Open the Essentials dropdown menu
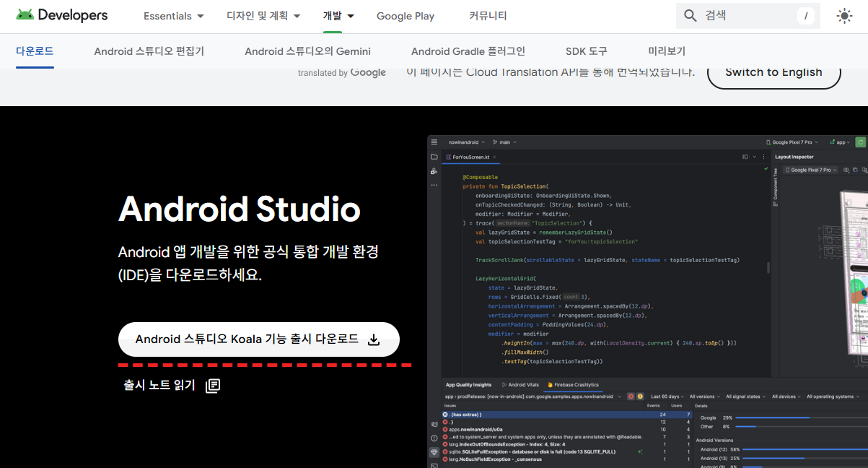The image size is (868, 468). coord(173,16)
